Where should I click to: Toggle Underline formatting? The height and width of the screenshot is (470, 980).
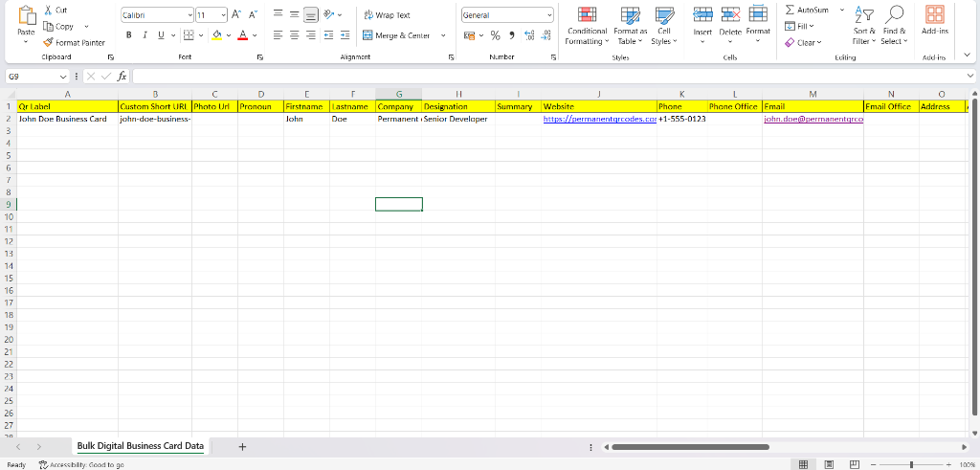pyautogui.click(x=161, y=35)
